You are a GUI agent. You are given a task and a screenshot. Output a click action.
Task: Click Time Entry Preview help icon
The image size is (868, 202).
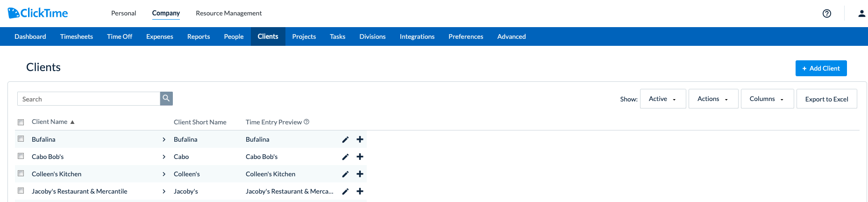pyautogui.click(x=306, y=122)
